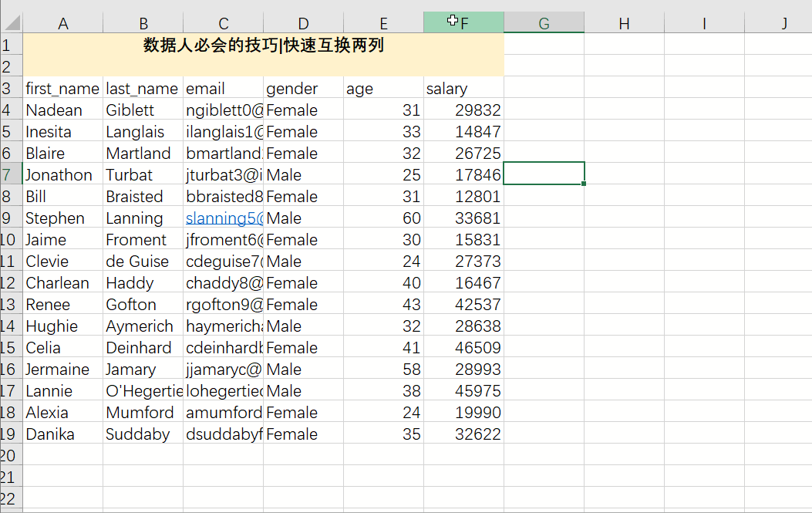Select salary cell 46509
Viewport: 812px width, 513px height.
[464, 347]
